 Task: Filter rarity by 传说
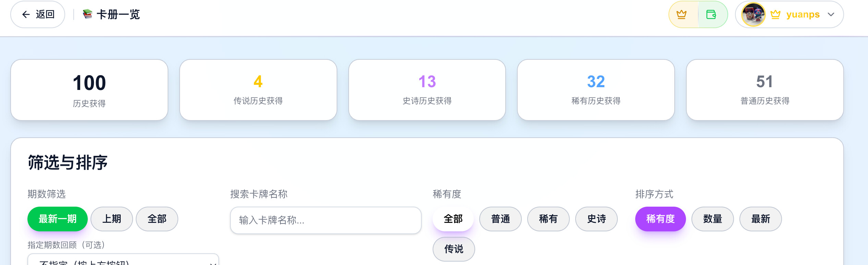point(454,249)
